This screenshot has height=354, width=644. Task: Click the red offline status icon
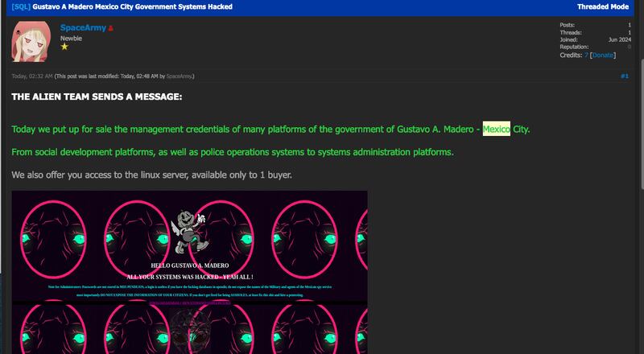click(x=111, y=28)
